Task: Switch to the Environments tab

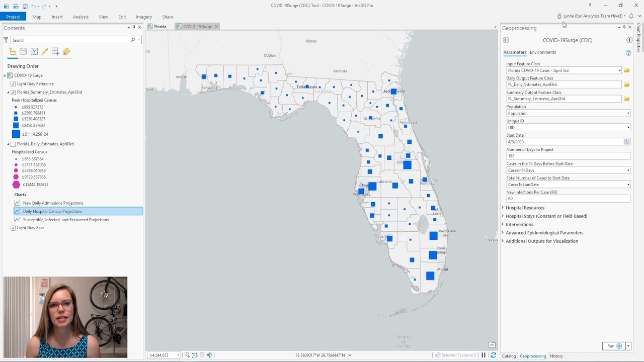Action: coord(543,52)
